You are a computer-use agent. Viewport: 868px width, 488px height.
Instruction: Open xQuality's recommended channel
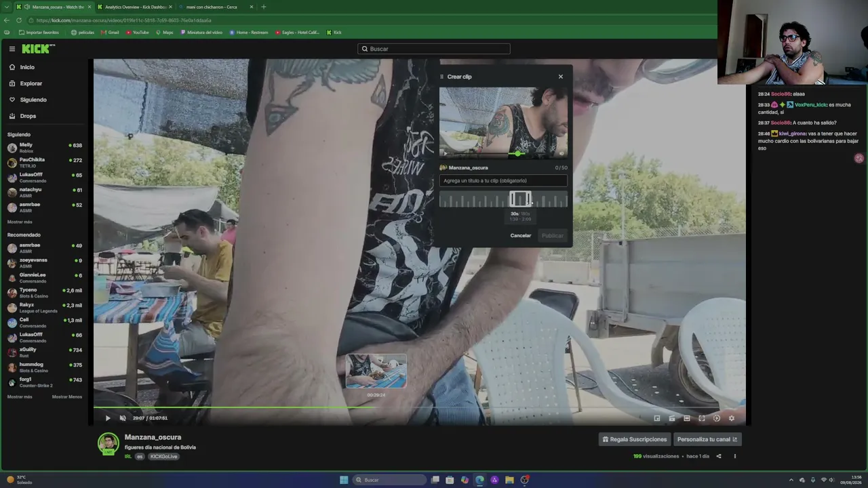(44, 352)
